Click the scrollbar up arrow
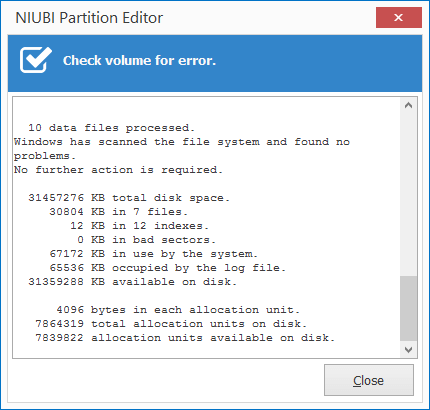This screenshot has height=410, width=430. [408, 106]
